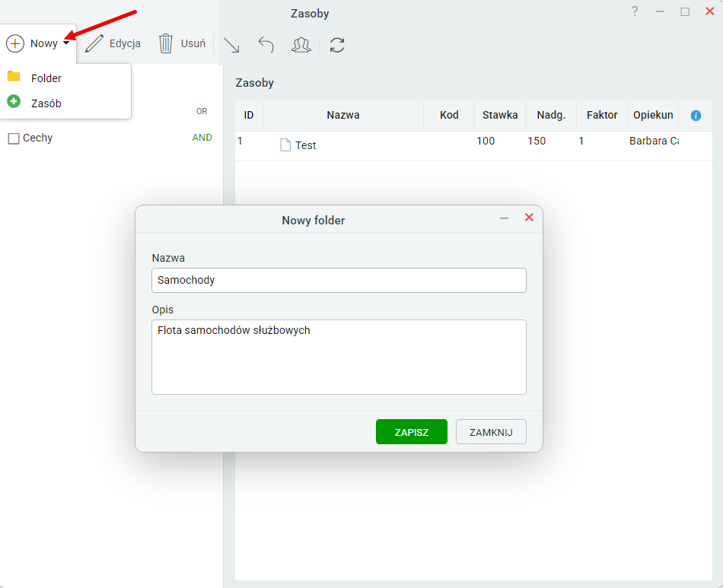Click the ZAMKNIJ button

coord(491,432)
